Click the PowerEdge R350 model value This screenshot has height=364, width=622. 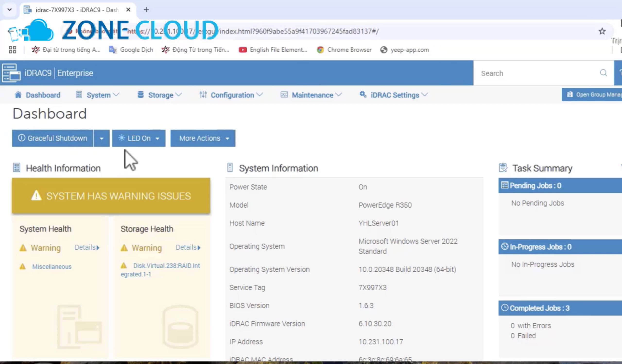click(x=385, y=205)
